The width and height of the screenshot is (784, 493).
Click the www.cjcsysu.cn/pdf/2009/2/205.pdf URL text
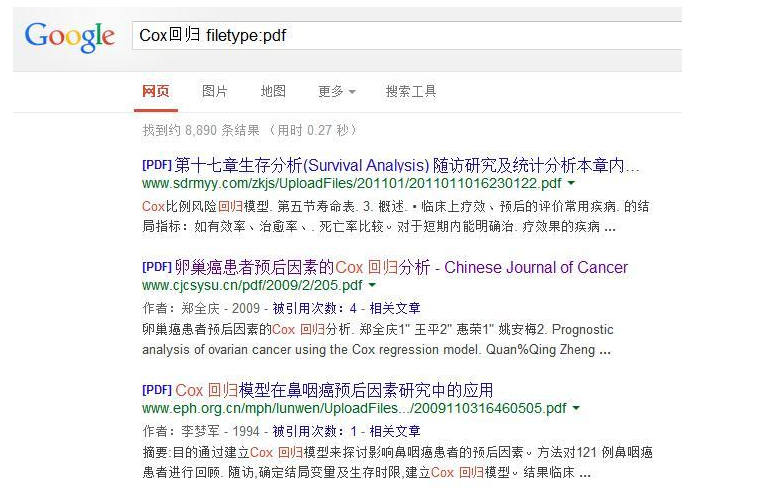pyautogui.click(x=252, y=286)
